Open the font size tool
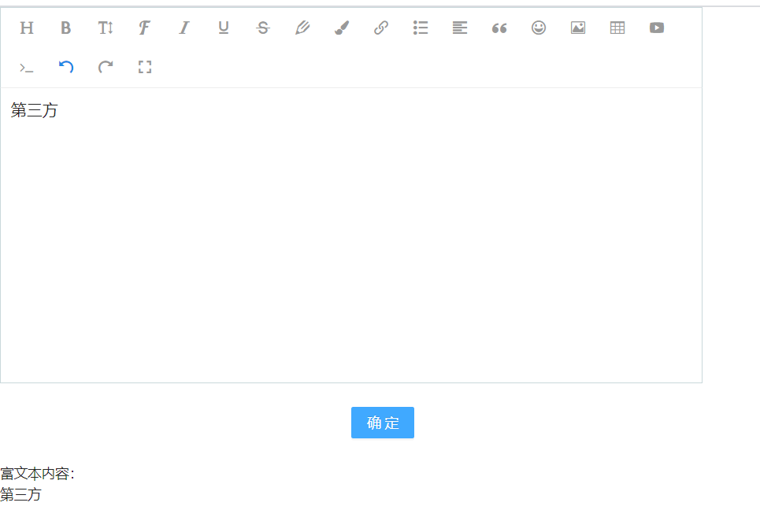760x532 pixels. [x=106, y=28]
